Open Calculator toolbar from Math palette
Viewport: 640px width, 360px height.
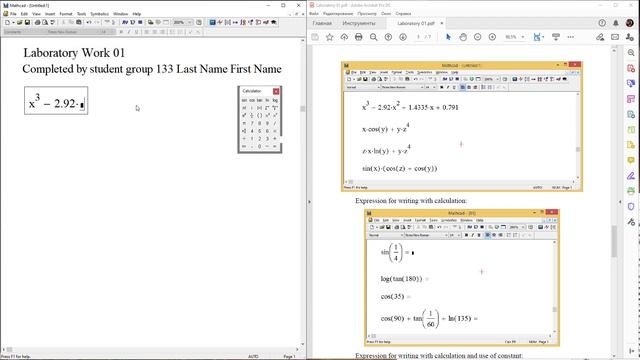[x=212, y=22]
